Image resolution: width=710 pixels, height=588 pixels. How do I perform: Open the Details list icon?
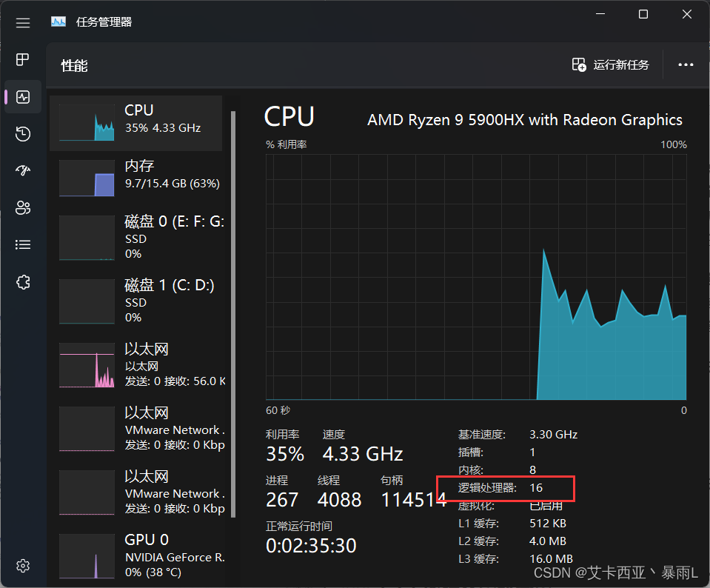[x=23, y=244]
